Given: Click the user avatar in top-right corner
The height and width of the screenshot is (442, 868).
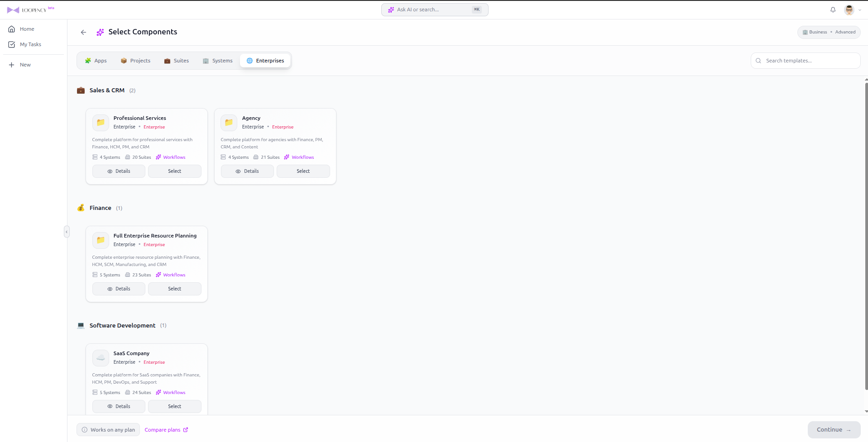Looking at the screenshot, I should coord(849,10).
